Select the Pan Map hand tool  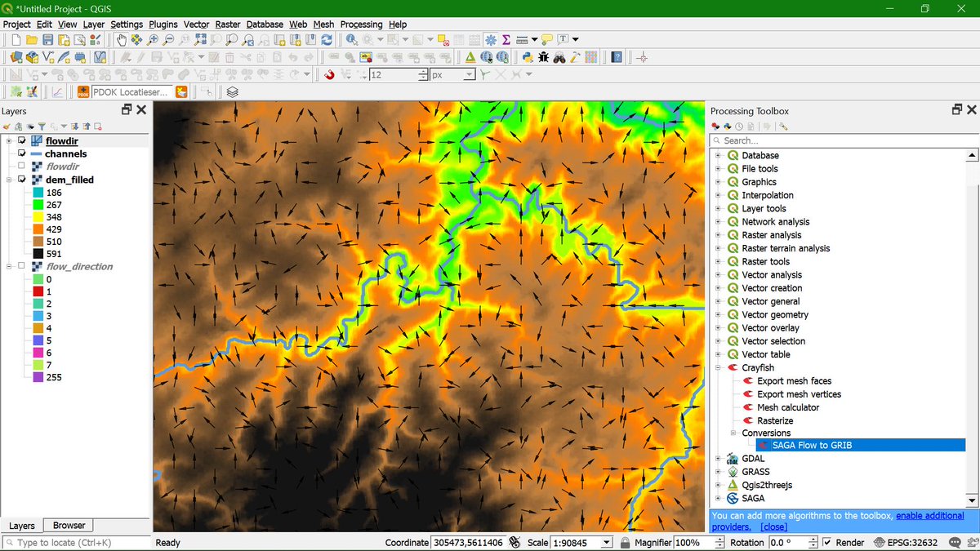coord(122,39)
